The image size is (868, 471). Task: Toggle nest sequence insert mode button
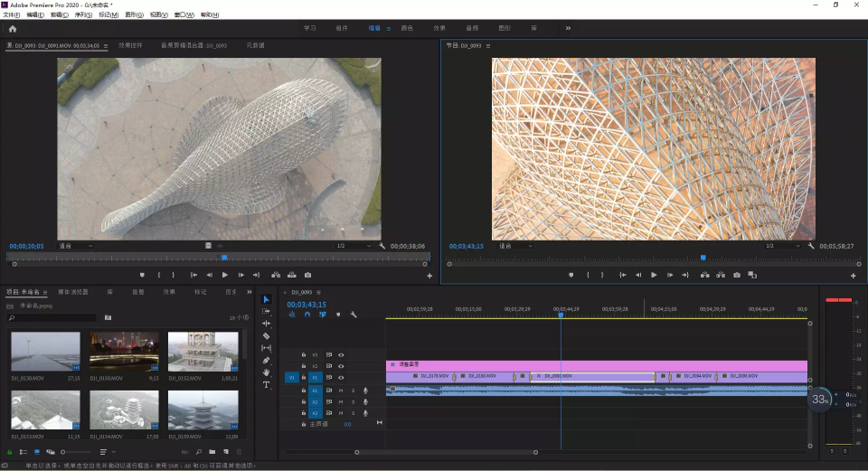pyautogui.click(x=292, y=315)
